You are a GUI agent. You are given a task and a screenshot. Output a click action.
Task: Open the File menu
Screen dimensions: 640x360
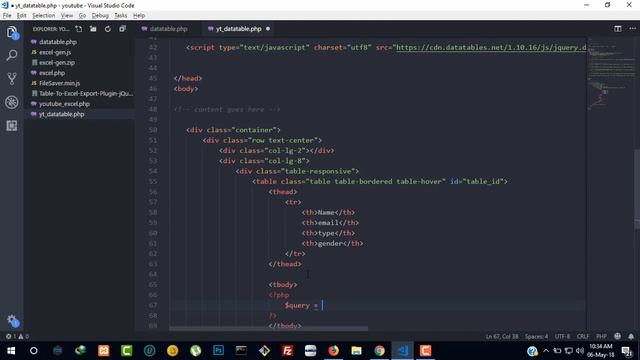(7, 16)
